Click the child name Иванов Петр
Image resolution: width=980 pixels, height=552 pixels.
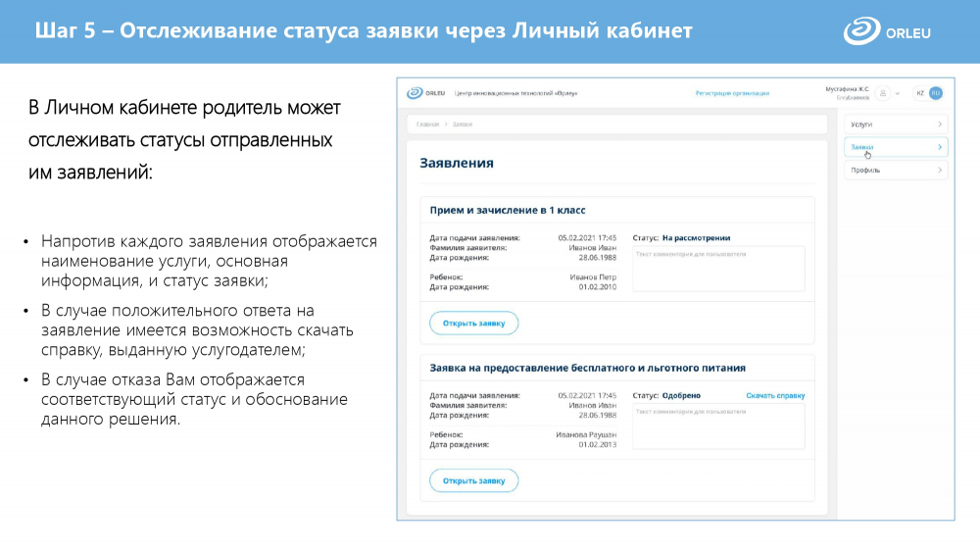click(x=593, y=277)
